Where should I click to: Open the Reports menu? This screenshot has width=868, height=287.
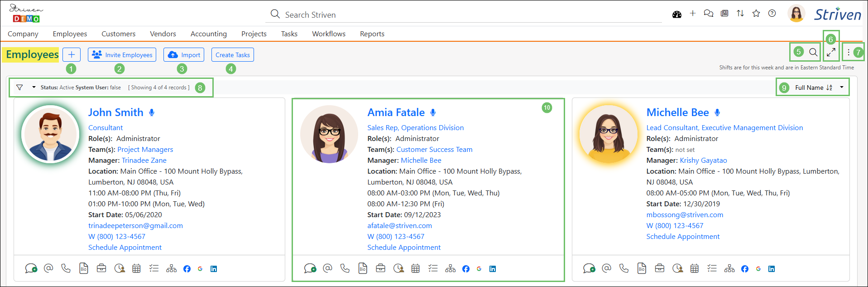[x=372, y=34]
